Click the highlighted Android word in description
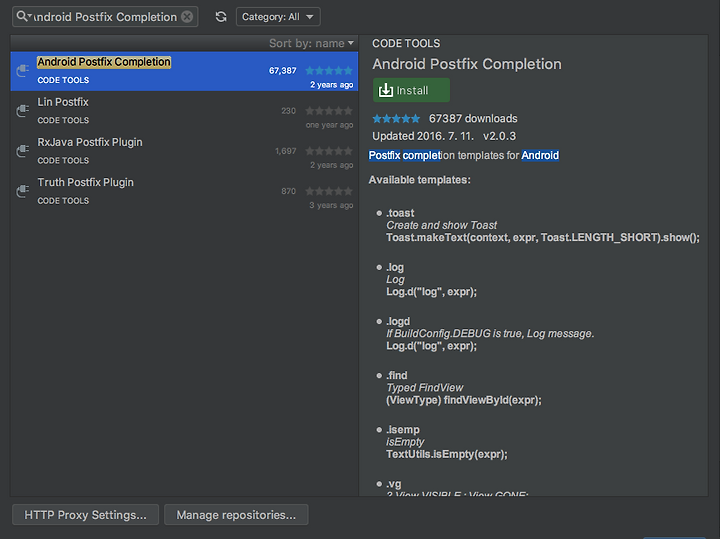The width and height of the screenshot is (720, 539). pyautogui.click(x=540, y=155)
